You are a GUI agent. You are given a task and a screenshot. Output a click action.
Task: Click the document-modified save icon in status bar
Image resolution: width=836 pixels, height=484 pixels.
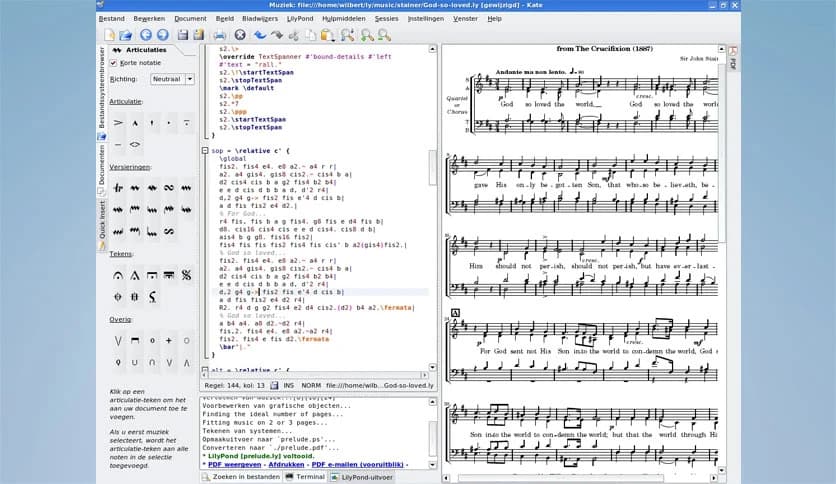274,385
